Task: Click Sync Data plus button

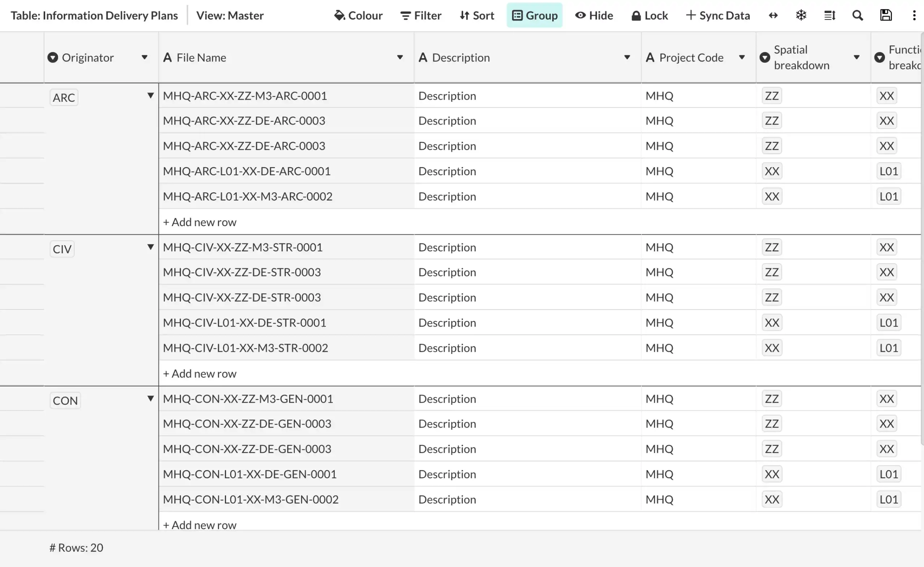Action: (718, 16)
